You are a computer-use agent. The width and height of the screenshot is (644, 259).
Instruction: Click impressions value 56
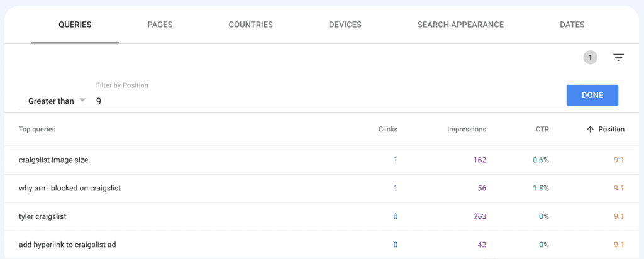[482, 189]
